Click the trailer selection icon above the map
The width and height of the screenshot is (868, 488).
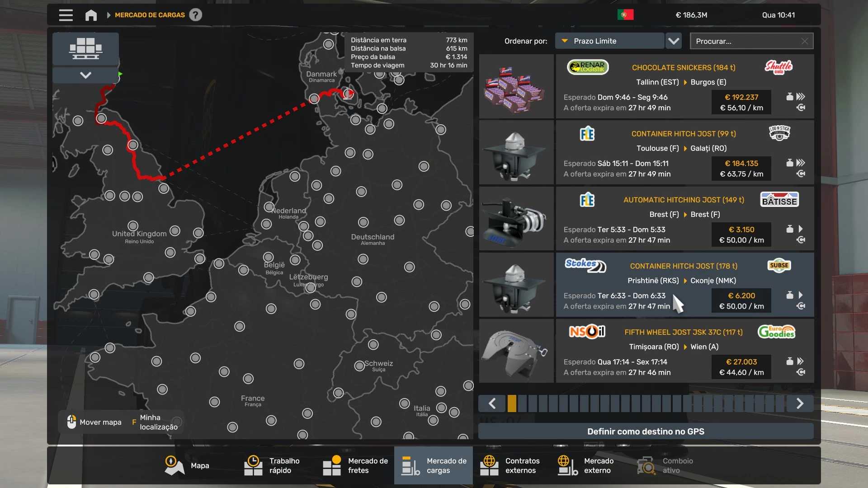tap(85, 48)
